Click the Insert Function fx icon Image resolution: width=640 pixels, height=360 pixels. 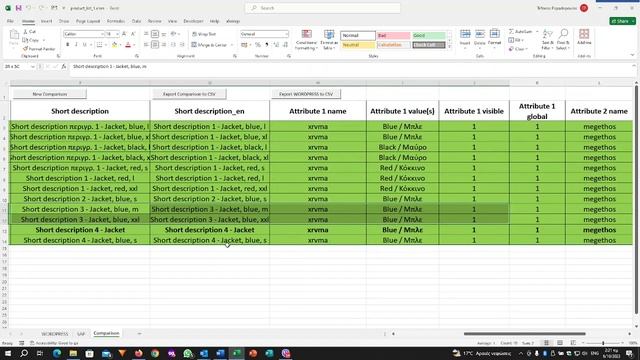click(64, 67)
